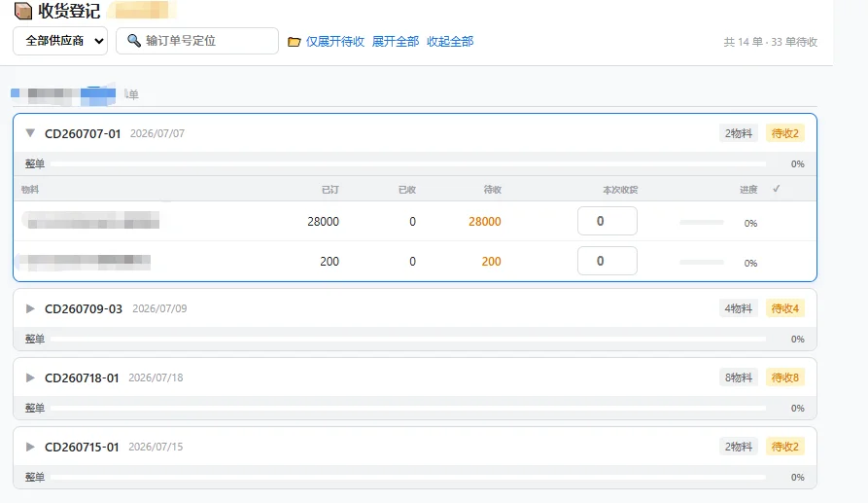Image resolution: width=868 pixels, height=503 pixels.
Task: Click the date 2026/07/15
Action: (156, 447)
